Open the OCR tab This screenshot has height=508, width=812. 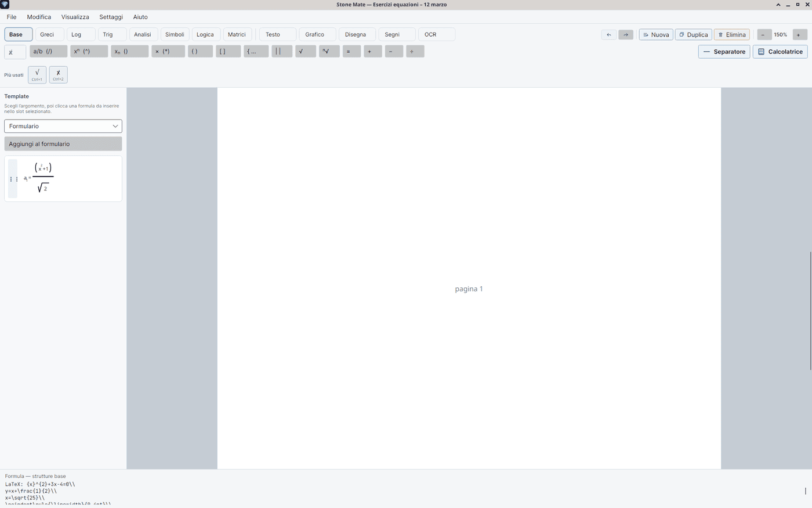point(437,34)
